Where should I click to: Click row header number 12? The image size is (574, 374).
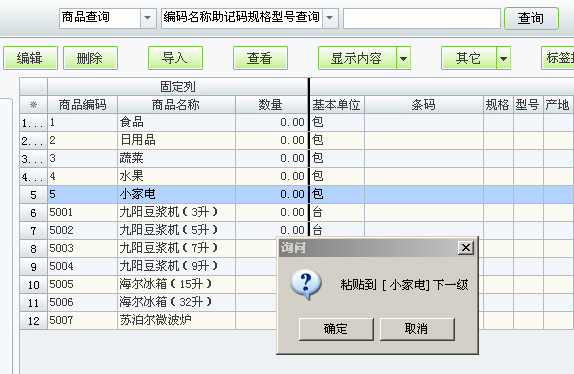coord(33,321)
